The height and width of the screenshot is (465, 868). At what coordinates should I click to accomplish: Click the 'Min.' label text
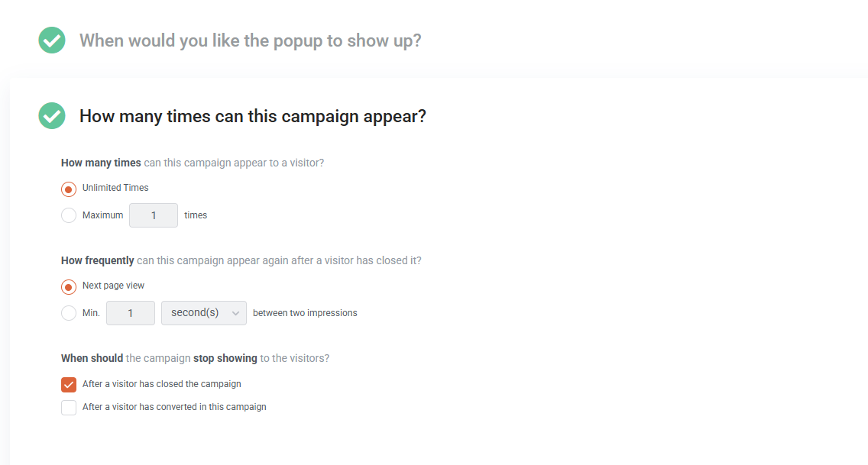[91, 313]
